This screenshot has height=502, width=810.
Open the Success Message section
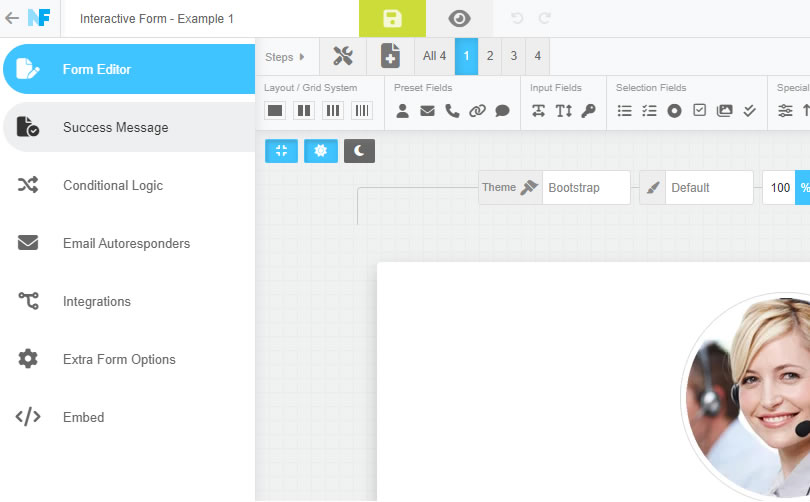click(129, 127)
